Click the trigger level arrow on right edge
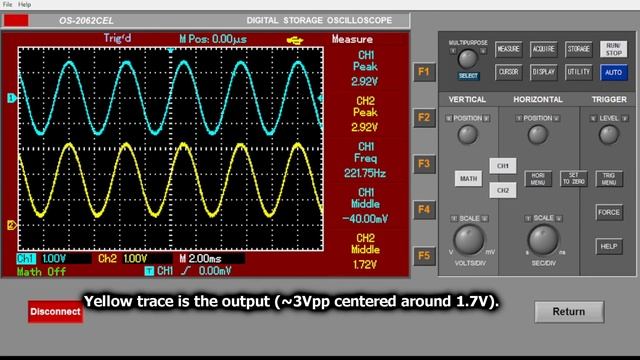The width and height of the screenshot is (640, 360). click(320, 98)
